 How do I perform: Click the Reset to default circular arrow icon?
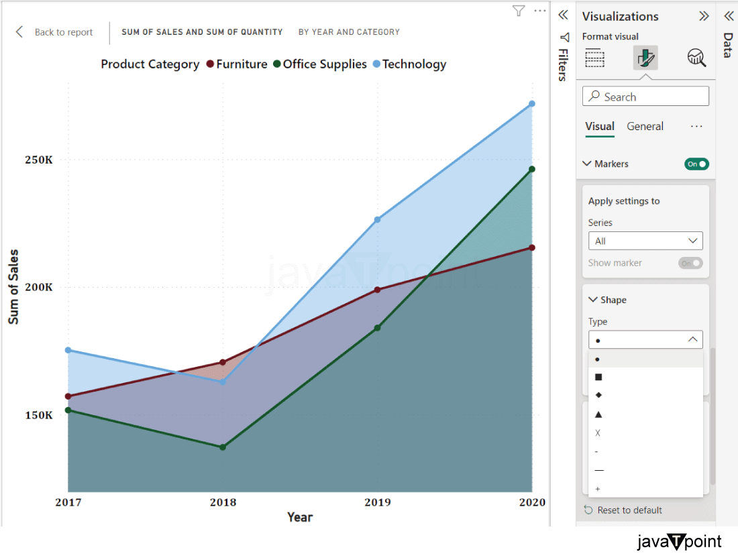(x=588, y=510)
